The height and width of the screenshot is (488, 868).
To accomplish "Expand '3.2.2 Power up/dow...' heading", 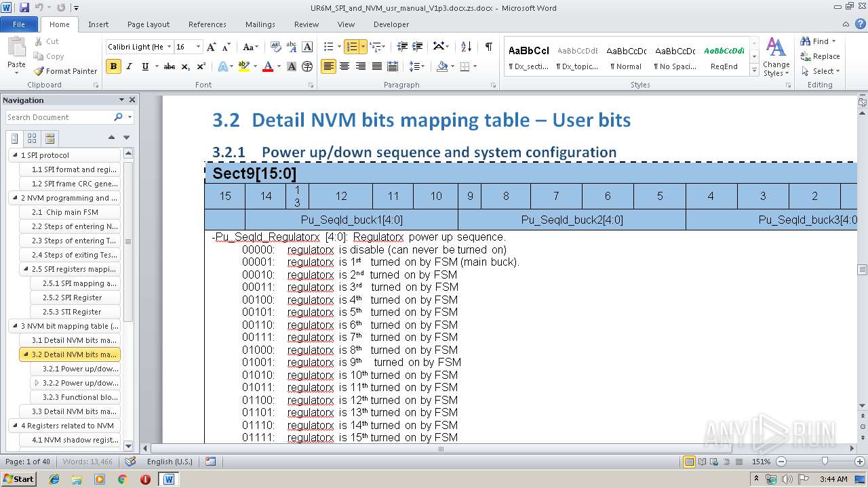I will 37,383.
